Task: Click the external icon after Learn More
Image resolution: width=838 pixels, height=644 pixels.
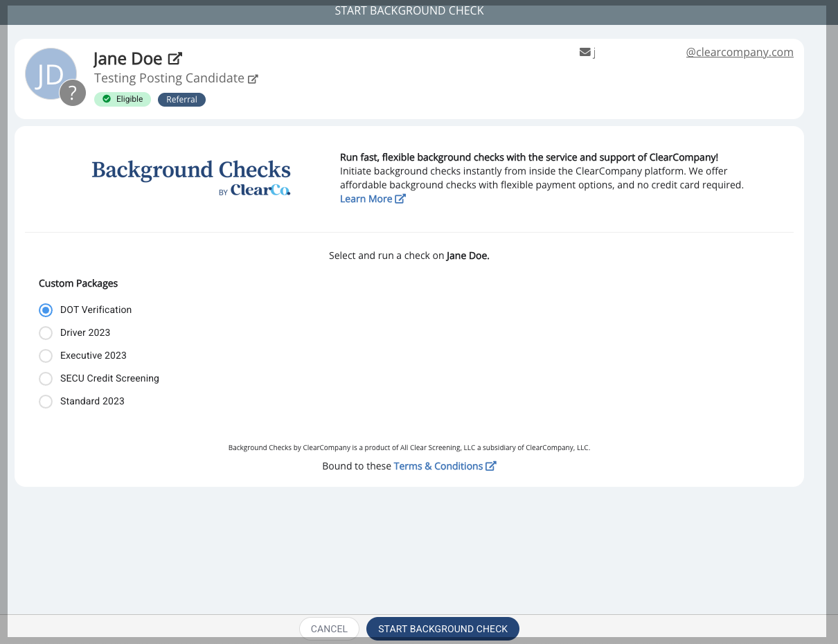Action: [400, 199]
